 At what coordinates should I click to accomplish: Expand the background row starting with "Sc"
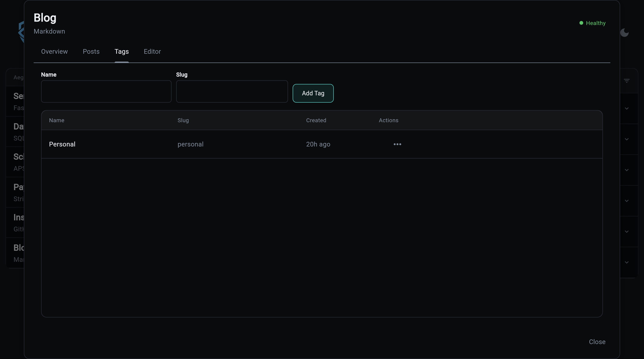[626, 170]
